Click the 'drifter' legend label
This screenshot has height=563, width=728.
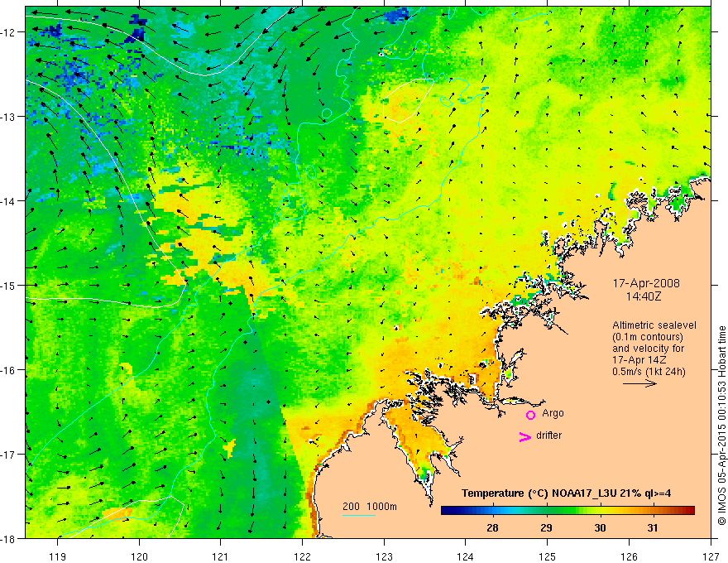[x=548, y=435]
